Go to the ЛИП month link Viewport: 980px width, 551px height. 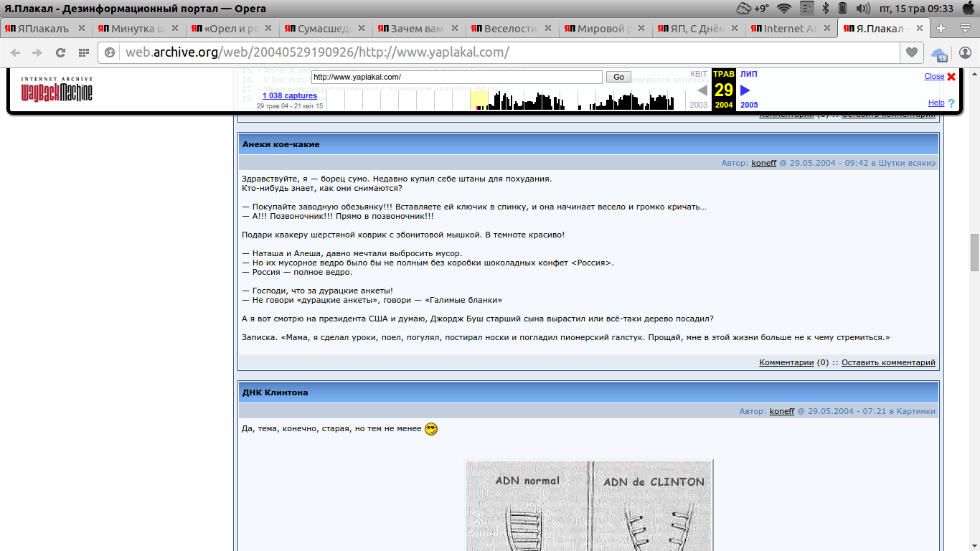point(748,74)
